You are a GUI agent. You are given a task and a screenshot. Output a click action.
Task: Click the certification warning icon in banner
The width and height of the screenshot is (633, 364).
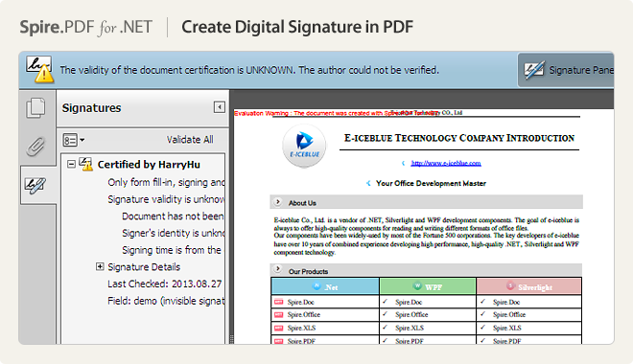click(39, 69)
